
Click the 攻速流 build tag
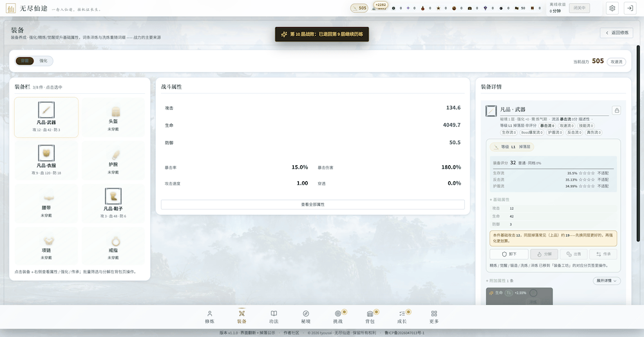click(x=616, y=62)
